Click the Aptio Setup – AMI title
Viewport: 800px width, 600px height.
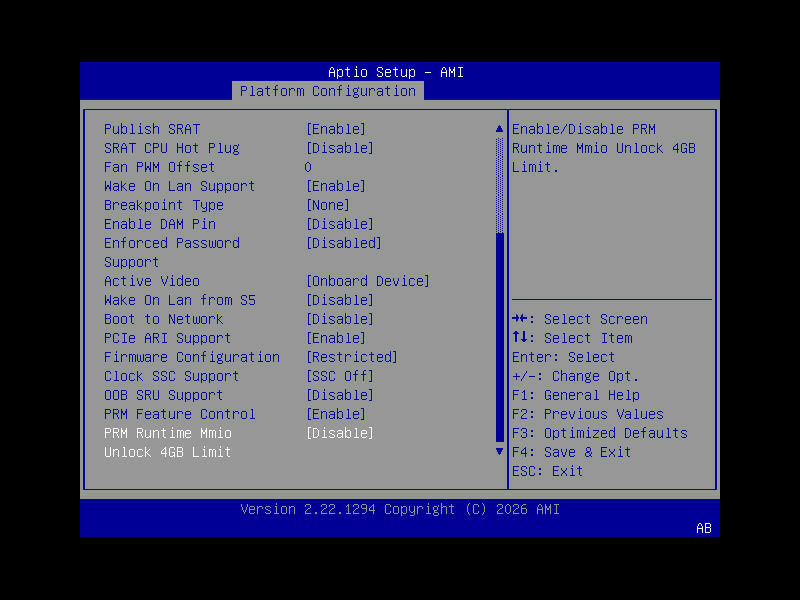coord(396,72)
